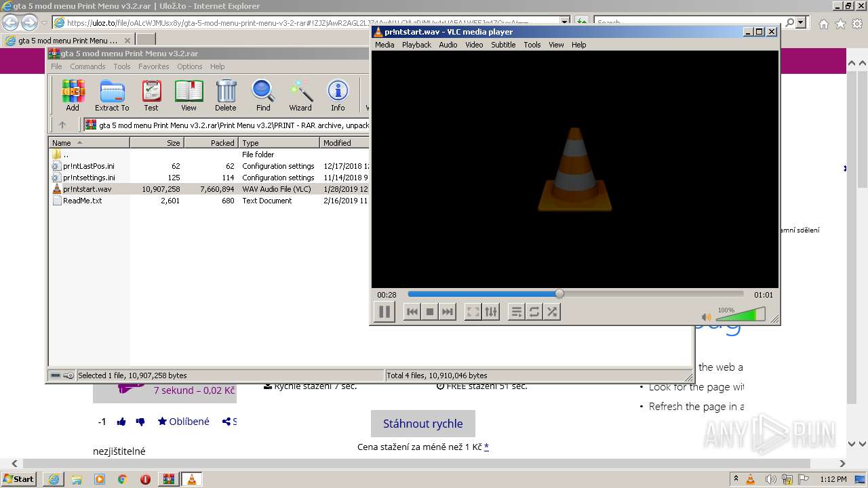
Task: Open the IE Home page icon
Action: pyautogui.click(x=823, y=24)
